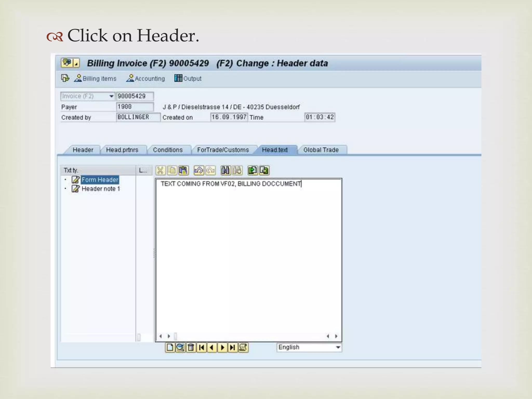Switch to the Conditions tab
Image resolution: width=532 pixels, height=399 pixels.
[168, 150]
